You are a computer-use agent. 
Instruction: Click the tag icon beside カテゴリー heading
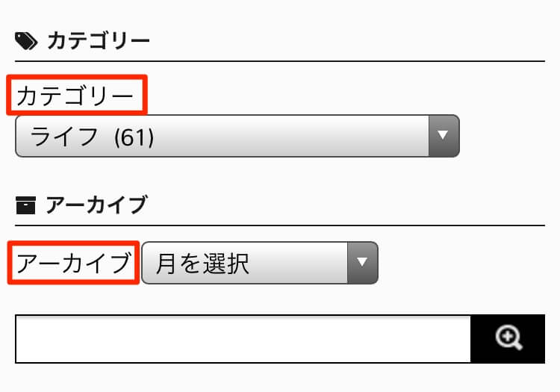26,41
